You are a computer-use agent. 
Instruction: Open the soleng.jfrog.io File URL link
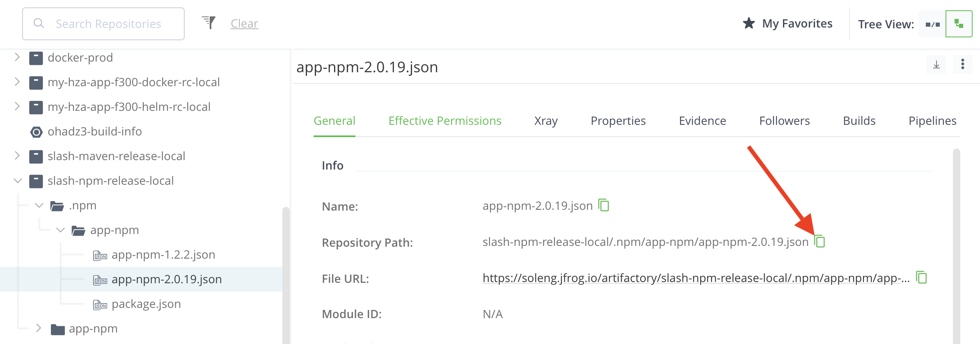(x=696, y=278)
